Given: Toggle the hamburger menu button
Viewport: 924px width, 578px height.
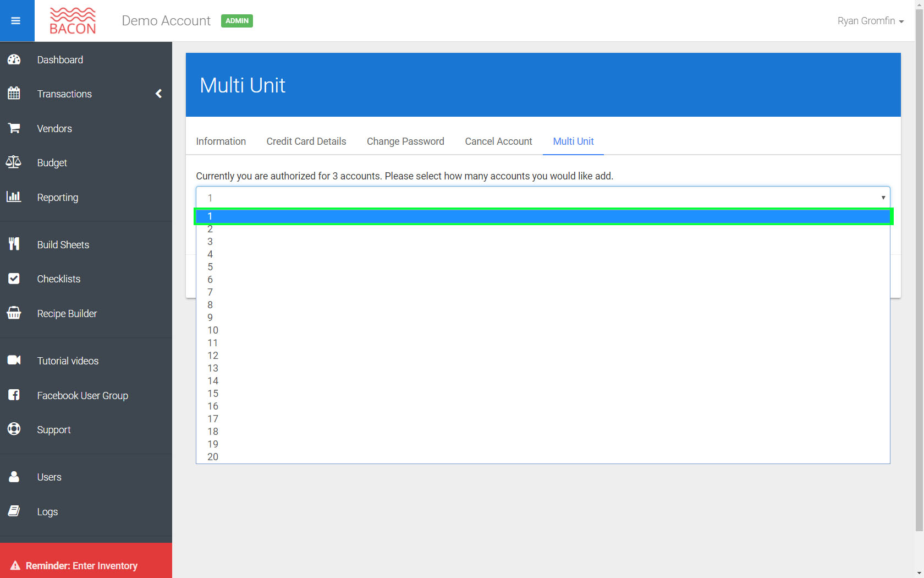Looking at the screenshot, I should (16, 21).
